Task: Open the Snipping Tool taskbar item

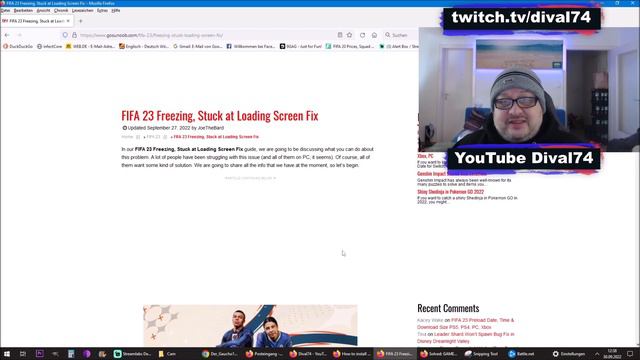Action: click(x=482, y=354)
